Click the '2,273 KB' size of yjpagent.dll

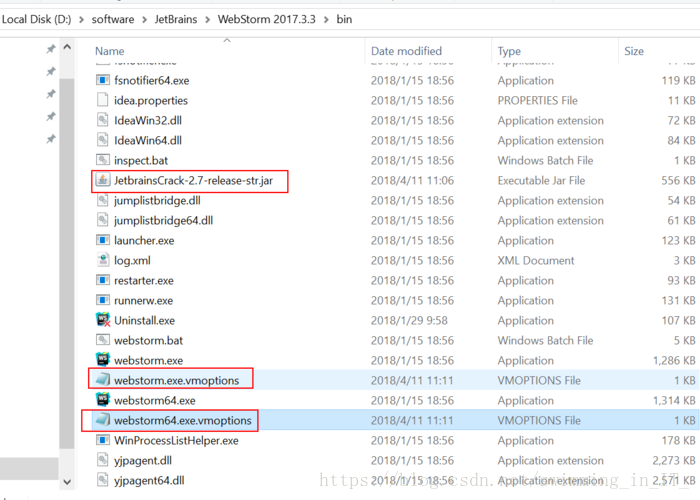pyautogui.click(x=674, y=460)
